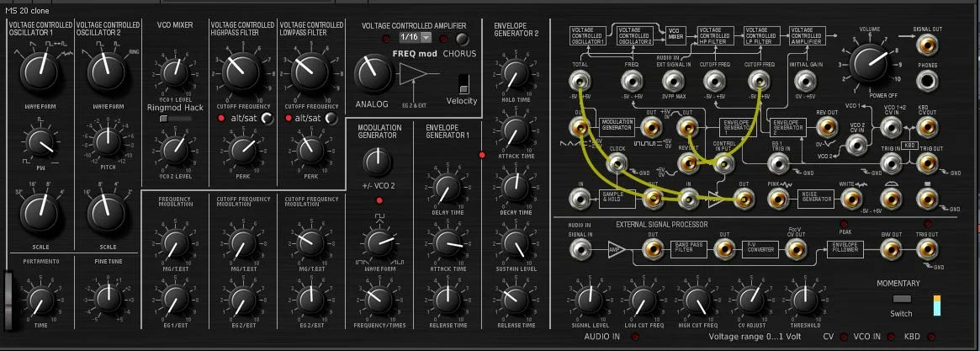Click the CLOCK jack of Sample & Hold

pos(617,163)
